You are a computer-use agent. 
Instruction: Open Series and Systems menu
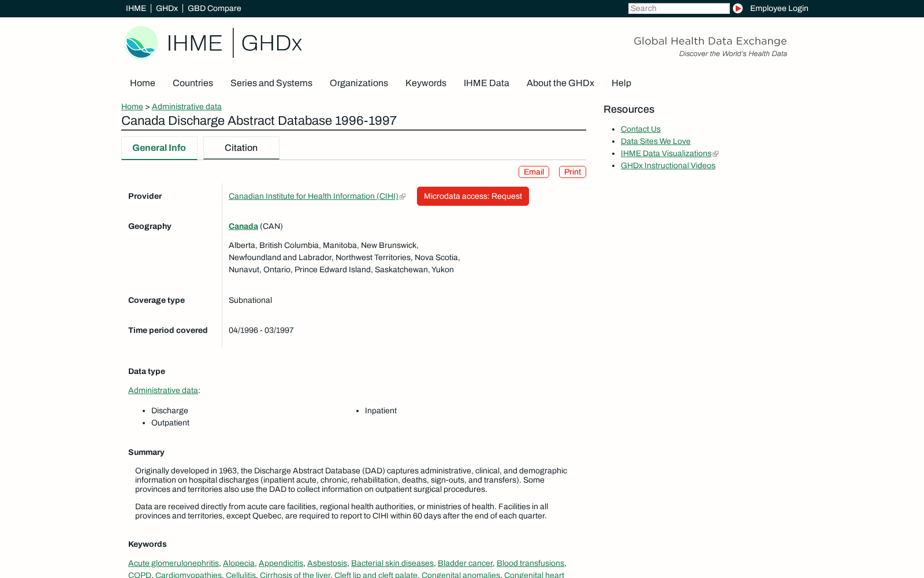click(271, 83)
